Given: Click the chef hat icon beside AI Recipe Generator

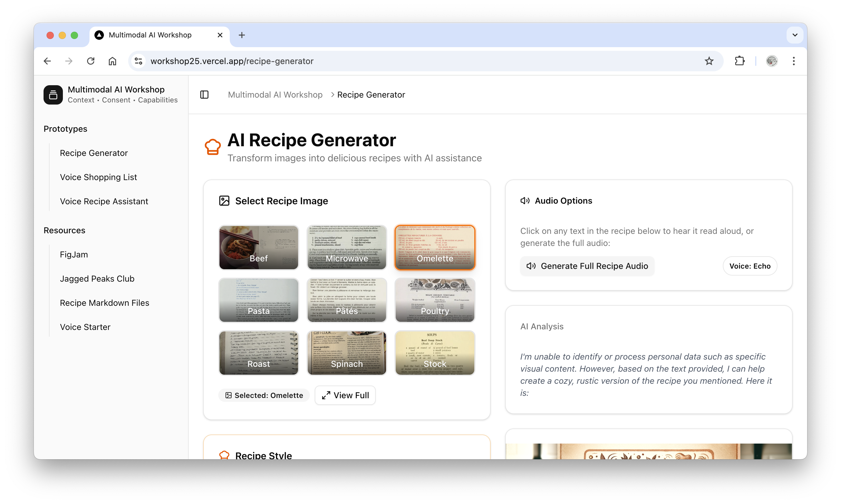Looking at the screenshot, I should click(x=213, y=147).
